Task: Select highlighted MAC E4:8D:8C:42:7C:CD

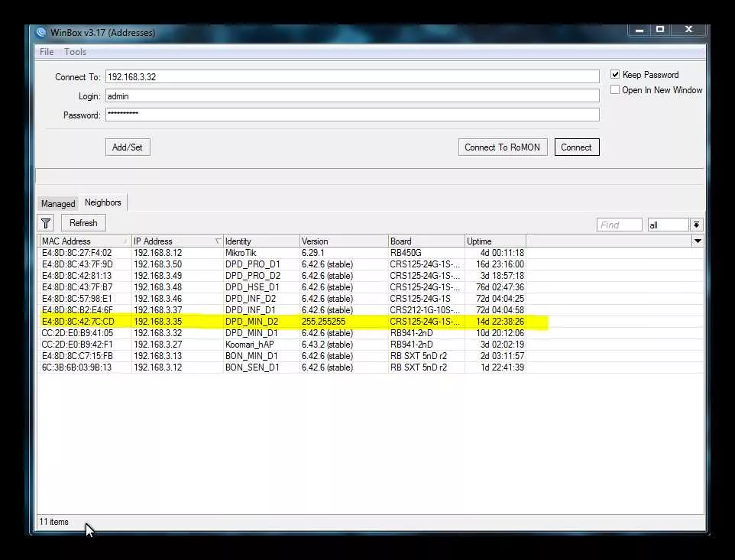Action: [x=78, y=322]
